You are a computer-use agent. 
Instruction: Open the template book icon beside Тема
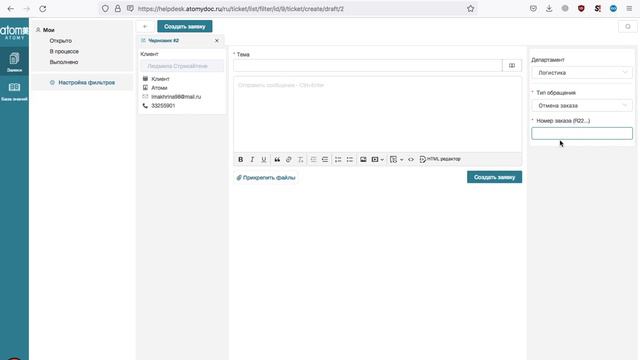coord(512,66)
